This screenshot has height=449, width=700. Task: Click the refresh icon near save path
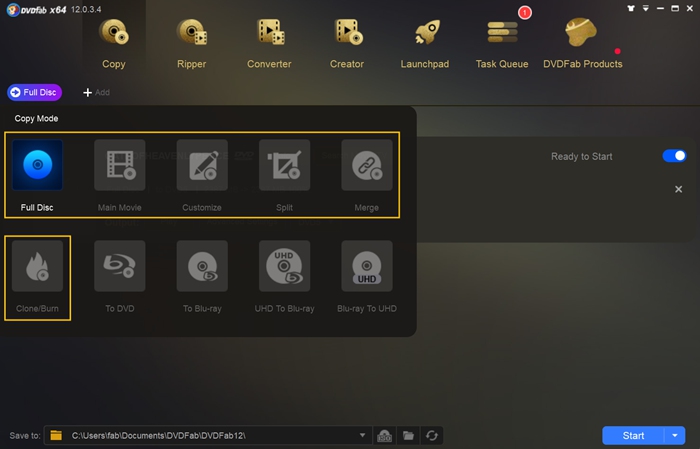point(432,436)
